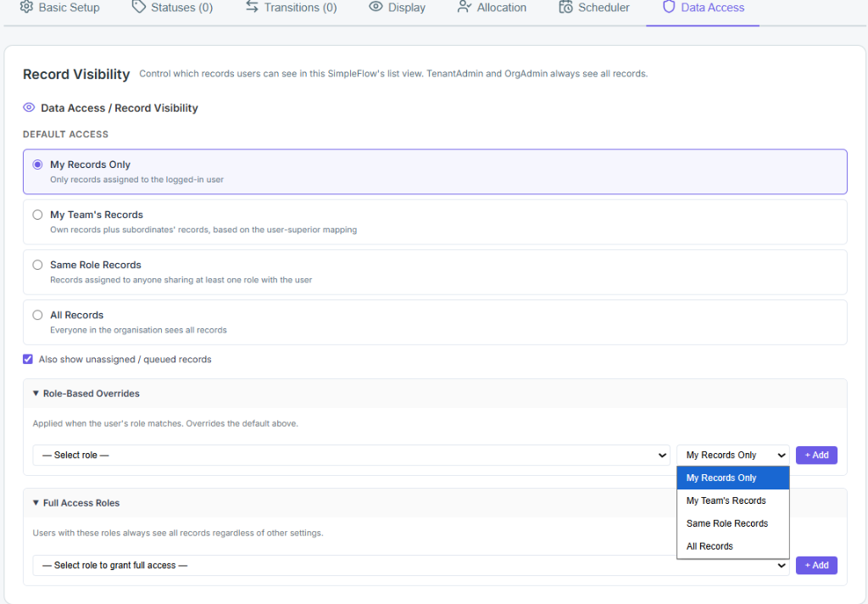
Task: Open the Display tab
Action: (x=398, y=8)
